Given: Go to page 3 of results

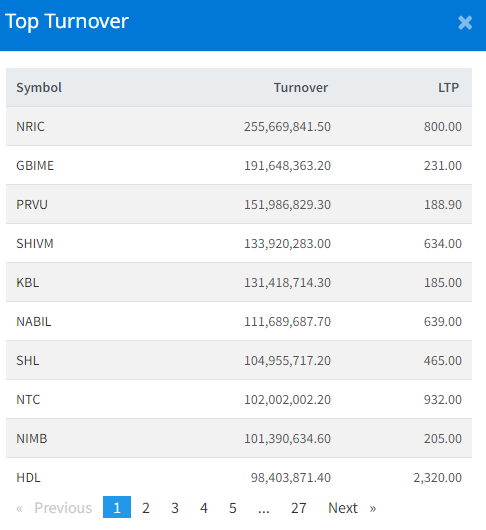Looking at the screenshot, I should [175, 508].
